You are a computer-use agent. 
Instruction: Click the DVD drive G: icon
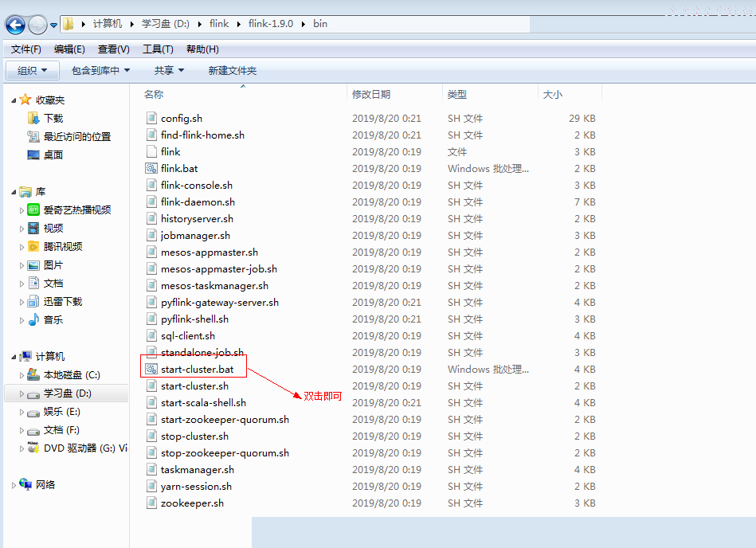[x=33, y=448]
